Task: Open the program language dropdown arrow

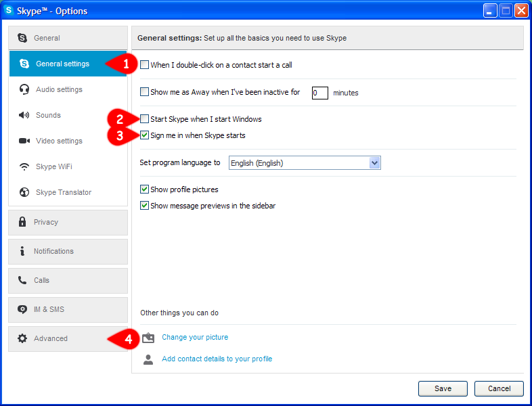Action: pos(374,163)
